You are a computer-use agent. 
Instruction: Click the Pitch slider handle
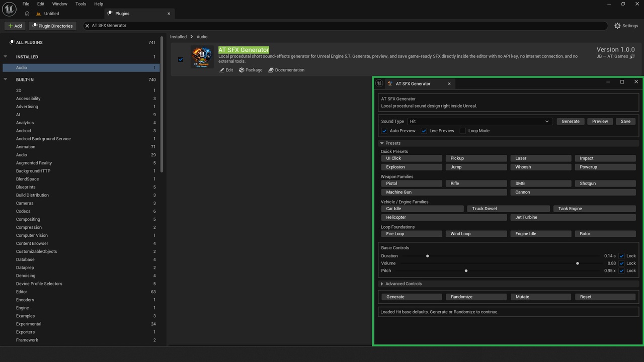click(466, 271)
